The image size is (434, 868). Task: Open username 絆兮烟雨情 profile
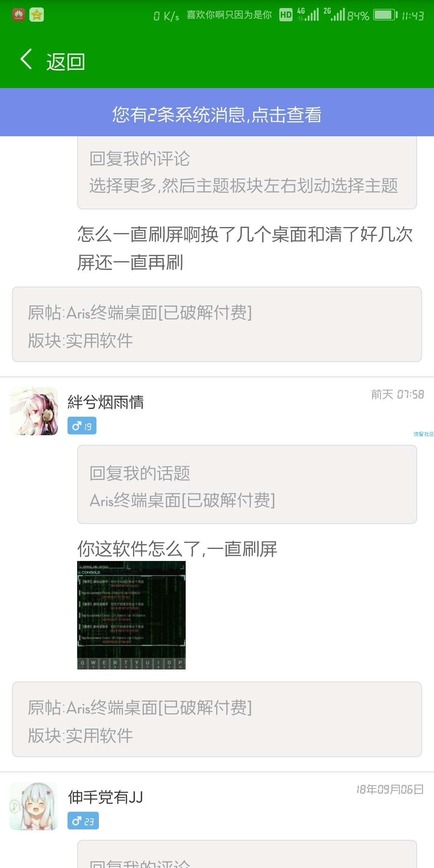tap(106, 402)
